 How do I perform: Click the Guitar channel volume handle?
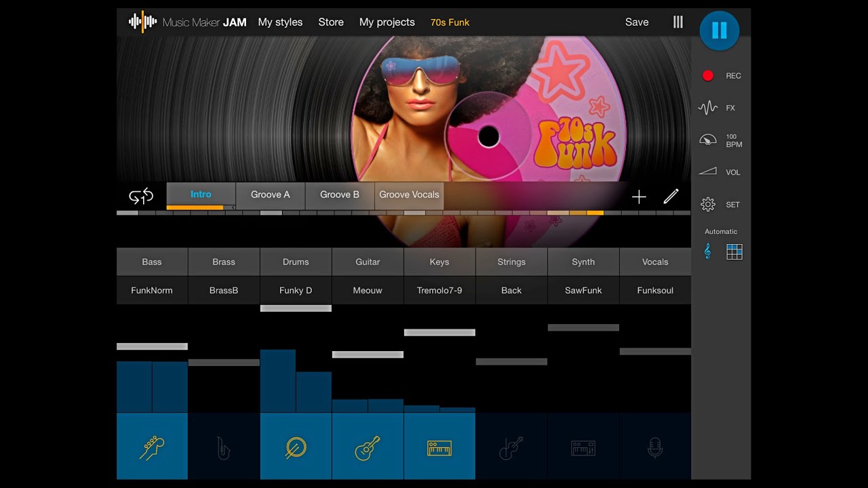[x=368, y=354]
